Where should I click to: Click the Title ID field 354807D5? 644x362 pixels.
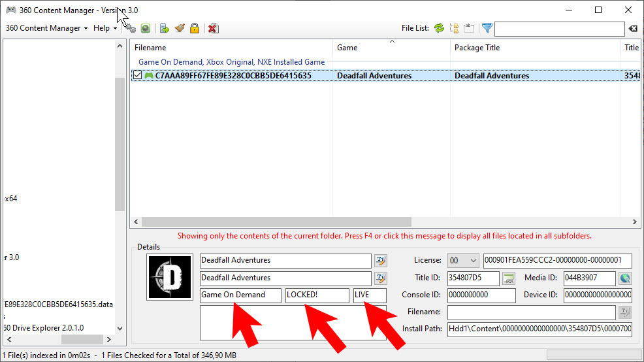point(473,278)
